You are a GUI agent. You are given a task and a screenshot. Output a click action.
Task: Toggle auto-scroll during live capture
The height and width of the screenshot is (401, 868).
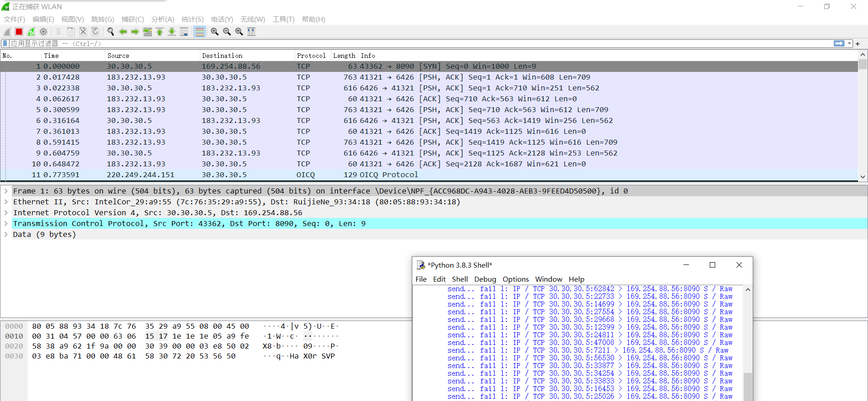pos(184,32)
